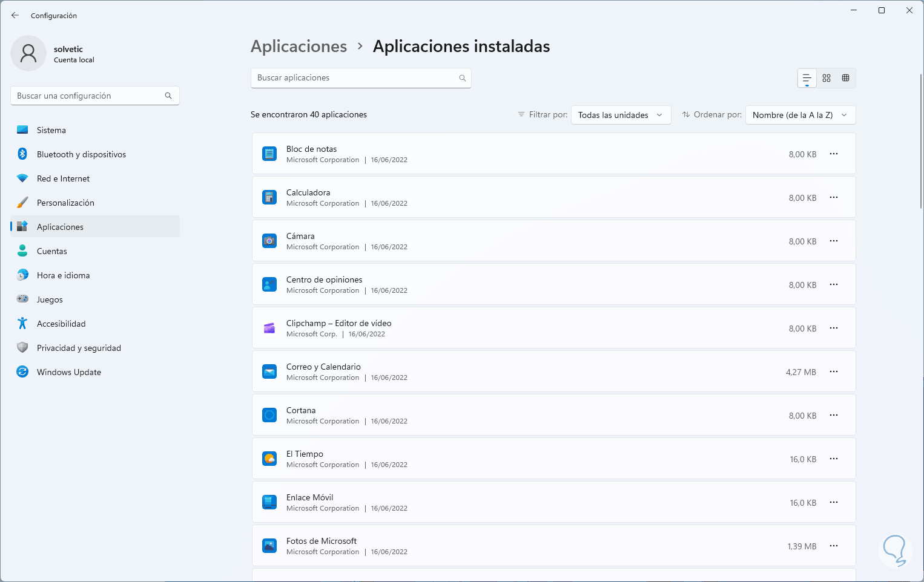
Task: Open the solvetic user profile avatar
Action: 28,53
